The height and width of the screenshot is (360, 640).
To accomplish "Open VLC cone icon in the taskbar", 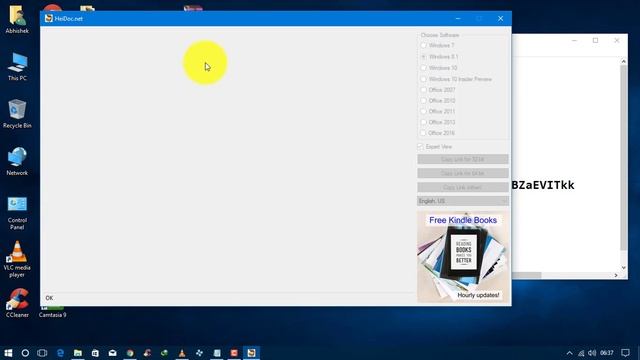I will pyautogui.click(x=182, y=353).
